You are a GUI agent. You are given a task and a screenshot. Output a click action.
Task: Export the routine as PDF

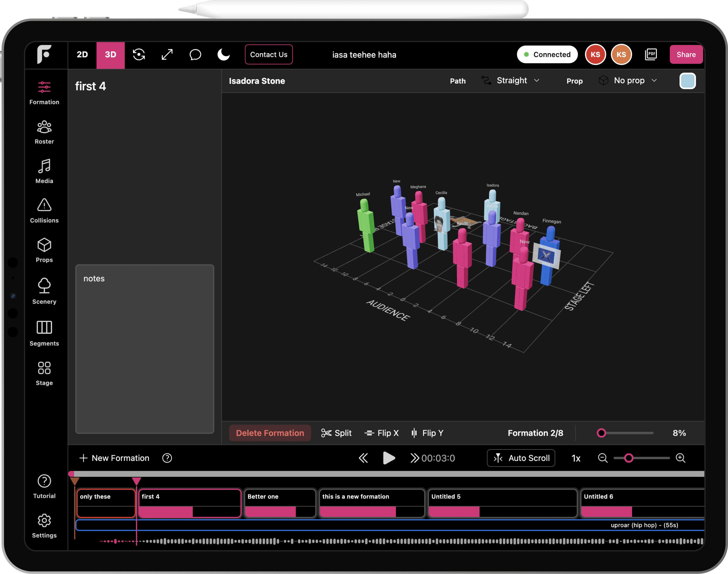point(651,55)
